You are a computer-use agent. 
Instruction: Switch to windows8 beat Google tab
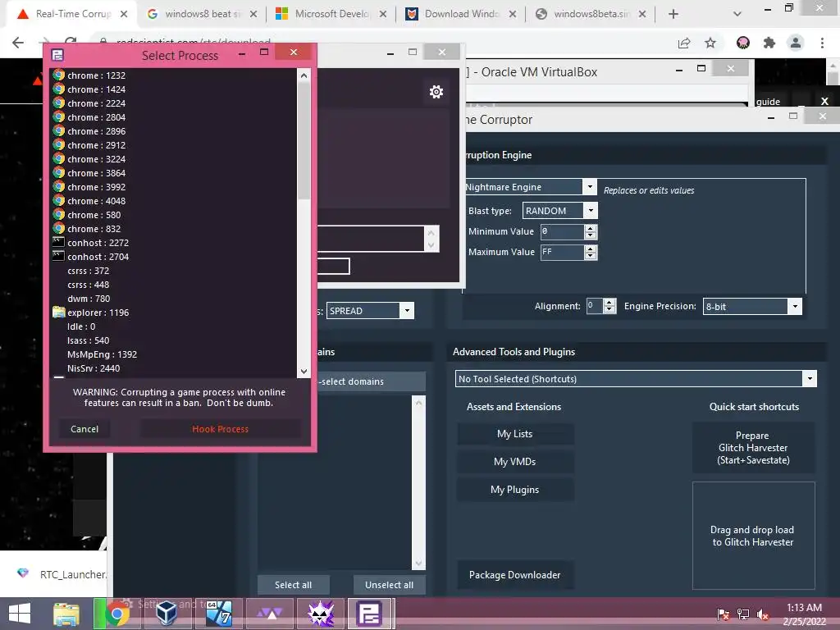pos(202,14)
